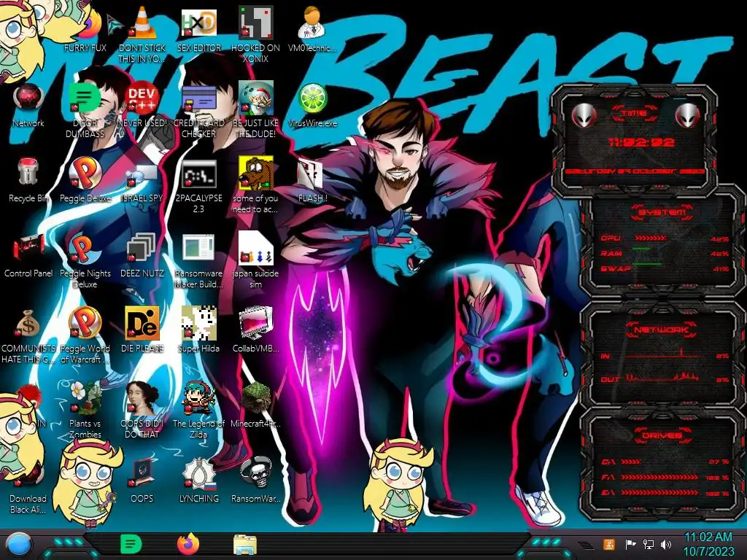This screenshot has width=747, height=560.
Task: Click the Start orb button
Action: point(19,545)
